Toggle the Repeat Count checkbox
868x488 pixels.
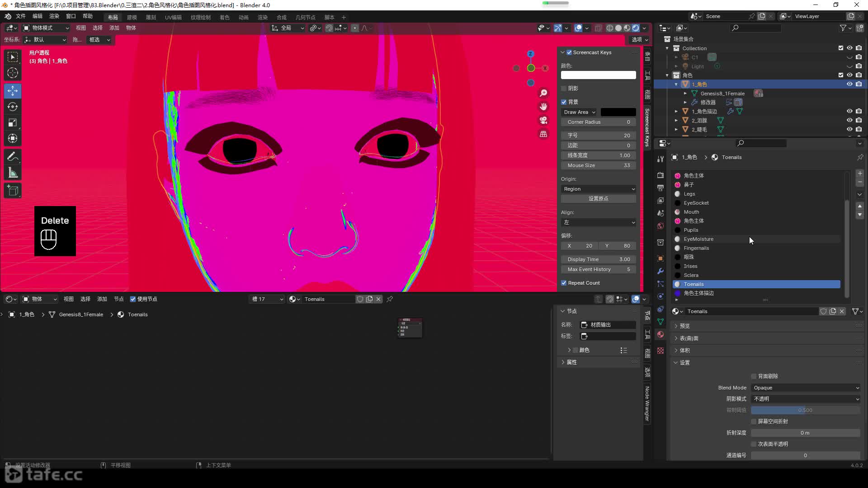coord(564,283)
